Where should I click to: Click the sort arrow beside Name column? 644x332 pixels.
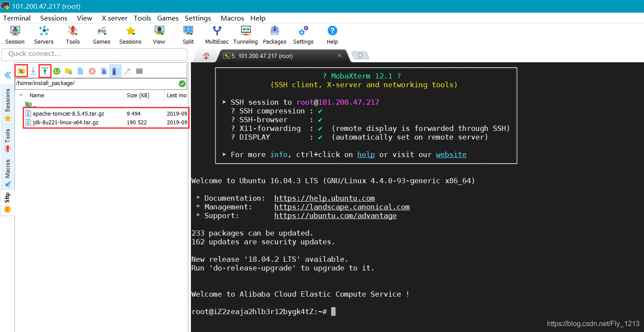point(21,95)
